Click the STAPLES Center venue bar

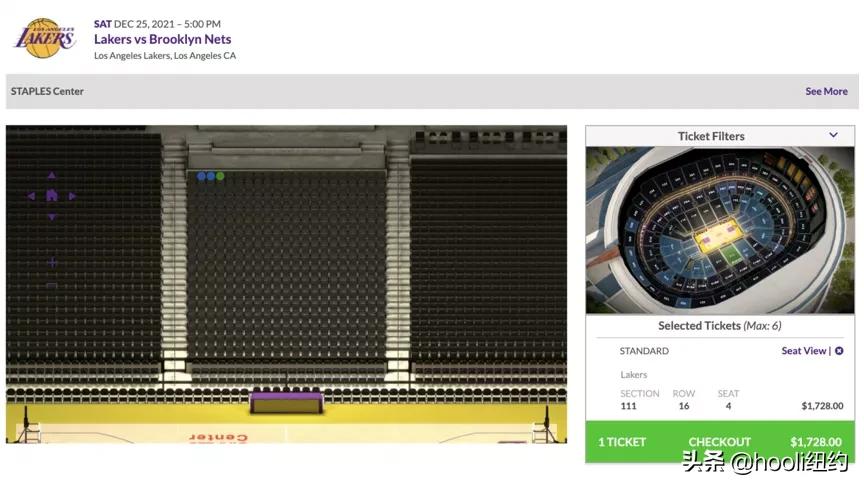[400, 91]
